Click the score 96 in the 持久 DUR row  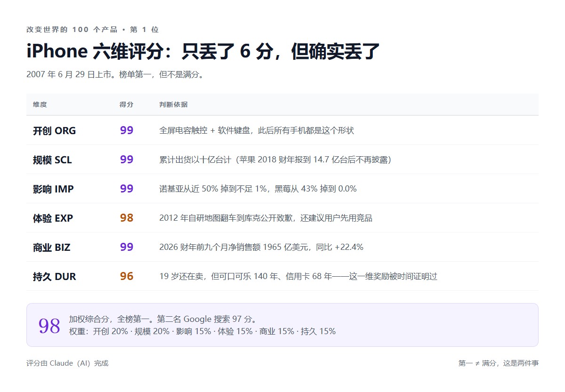pyautogui.click(x=127, y=276)
